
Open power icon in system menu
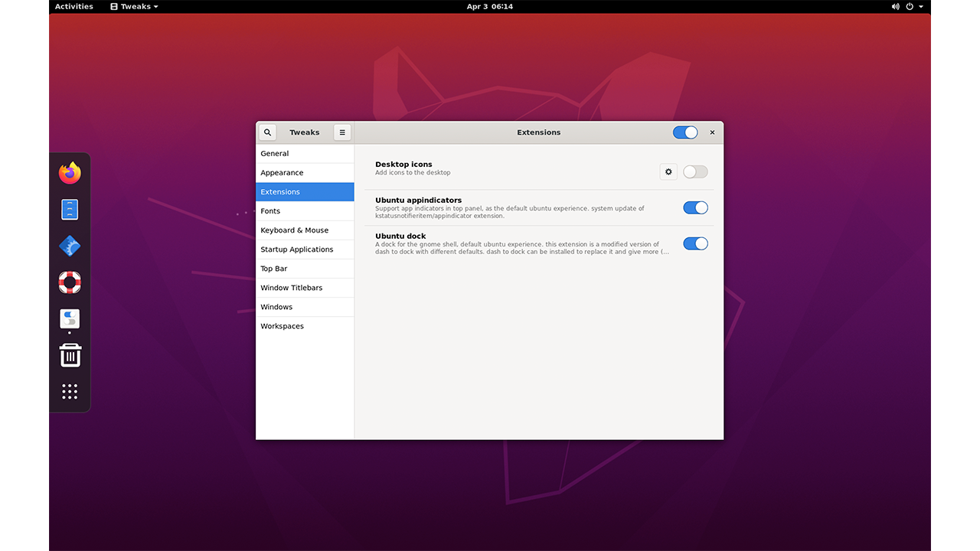[910, 6]
